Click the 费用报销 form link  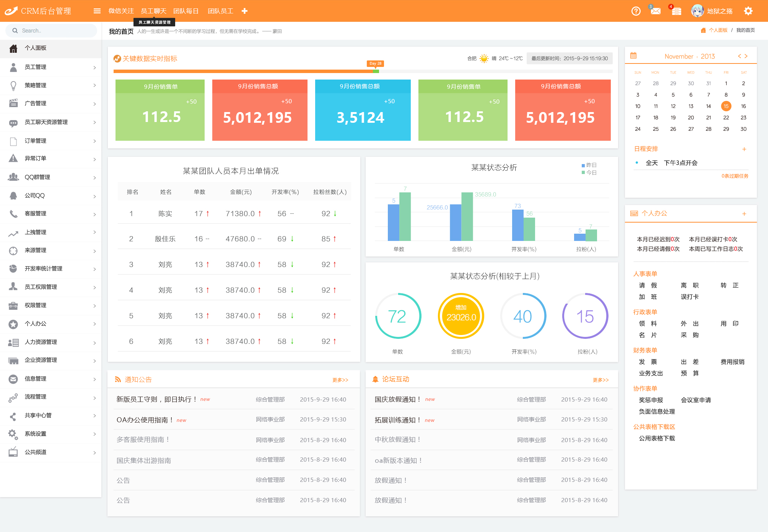[732, 362]
